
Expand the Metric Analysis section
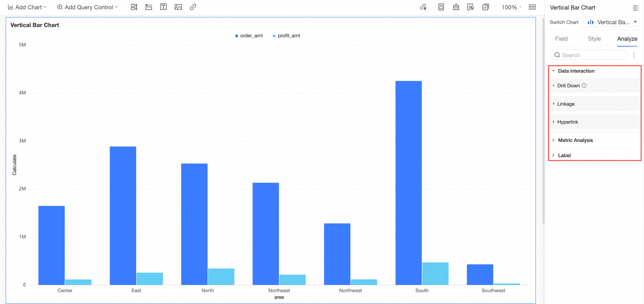595,140
